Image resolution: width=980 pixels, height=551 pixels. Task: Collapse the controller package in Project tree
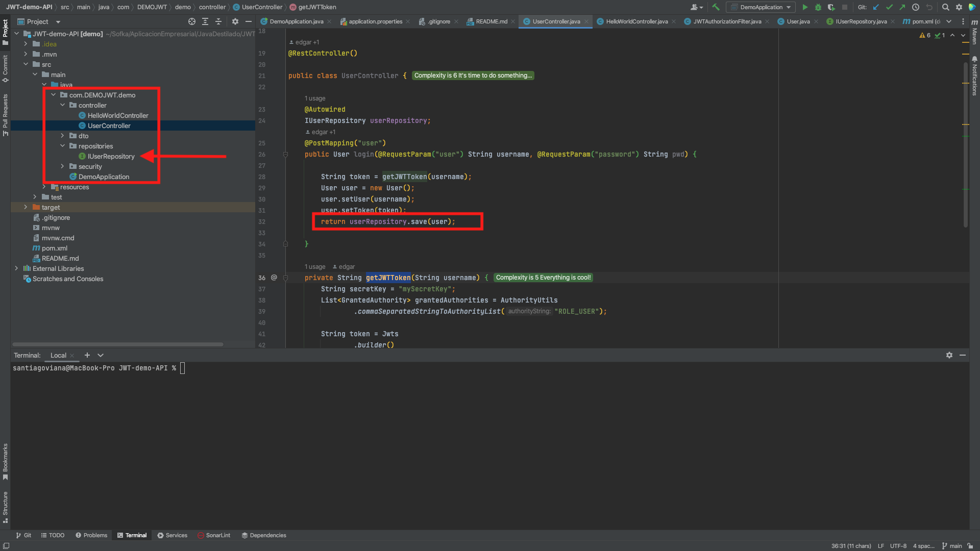(x=63, y=105)
